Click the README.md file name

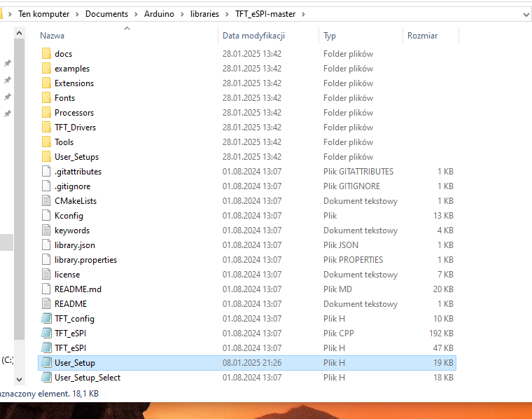[78, 289]
